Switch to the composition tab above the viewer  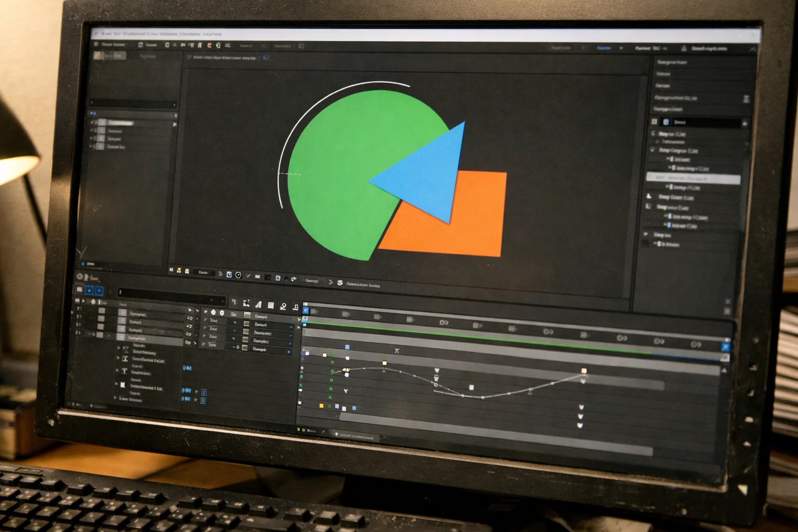(223, 58)
